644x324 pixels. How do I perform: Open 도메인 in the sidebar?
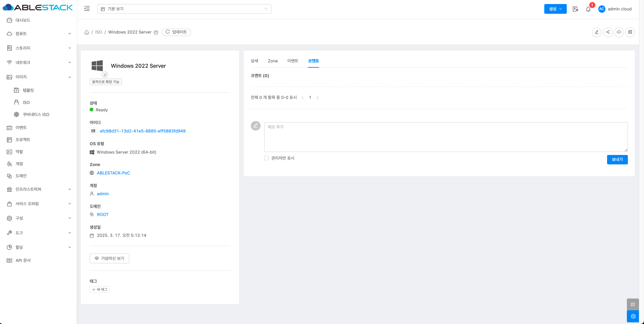coord(39,176)
